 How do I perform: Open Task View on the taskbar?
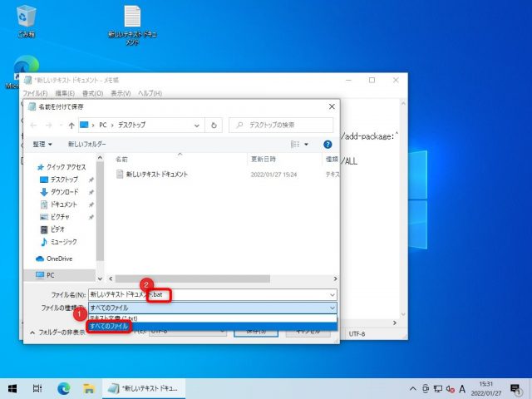[x=38, y=388]
